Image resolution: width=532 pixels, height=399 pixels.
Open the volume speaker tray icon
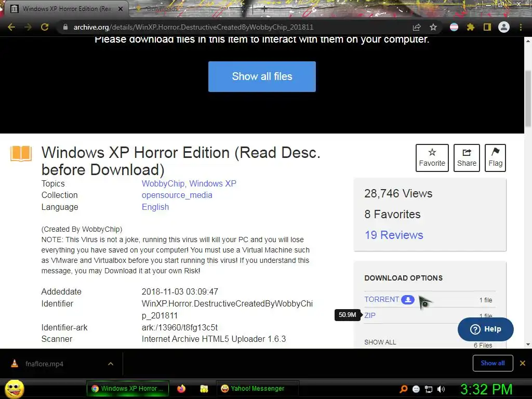pyautogui.click(x=441, y=389)
